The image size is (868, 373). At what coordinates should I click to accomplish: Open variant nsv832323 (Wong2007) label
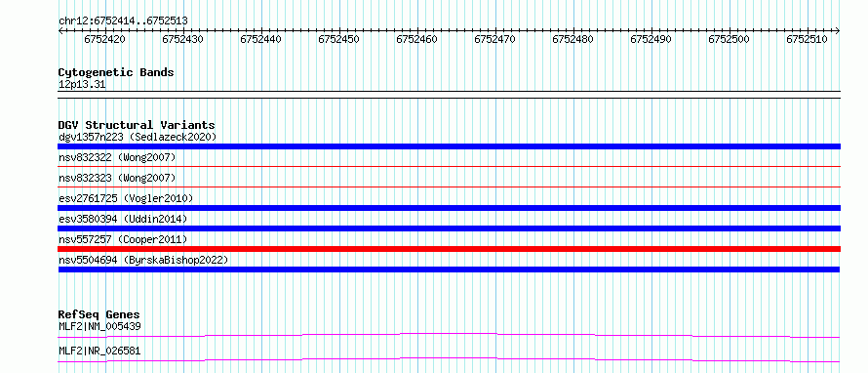pos(117,178)
